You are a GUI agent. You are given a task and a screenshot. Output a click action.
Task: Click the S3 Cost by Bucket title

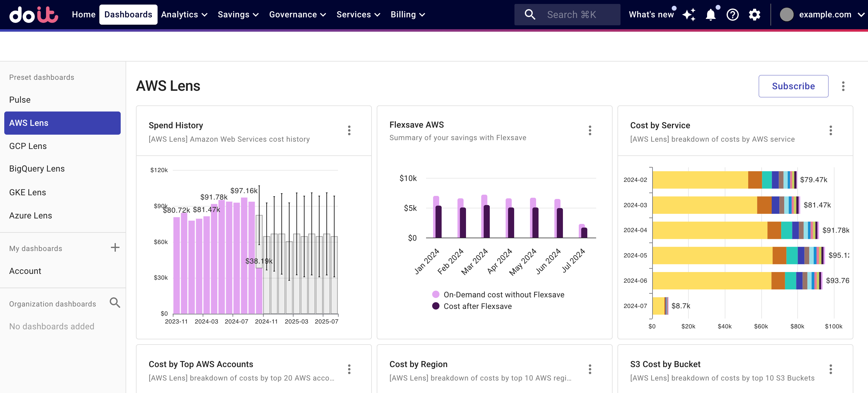pos(665,364)
